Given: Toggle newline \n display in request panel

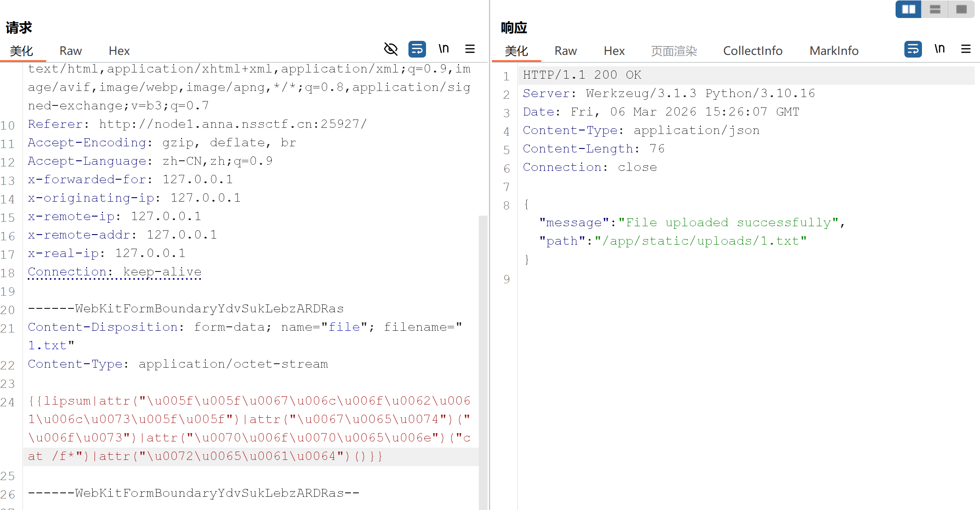Looking at the screenshot, I should [x=444, y=49].
